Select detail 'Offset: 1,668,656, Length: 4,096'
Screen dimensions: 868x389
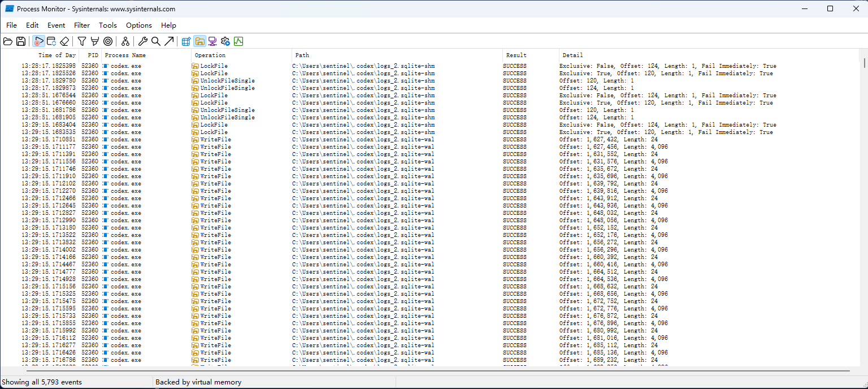coord(613,294)
